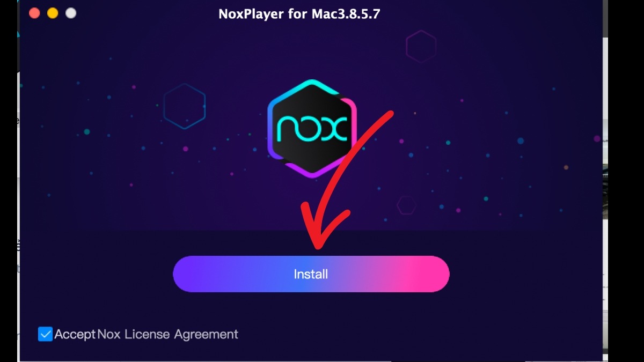Click the tail end of the red arrow

390,114
